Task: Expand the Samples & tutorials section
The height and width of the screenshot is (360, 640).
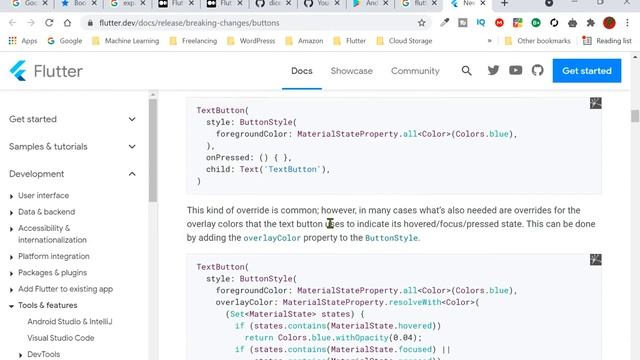Action: pyautogui.click(x=132, y=147)
